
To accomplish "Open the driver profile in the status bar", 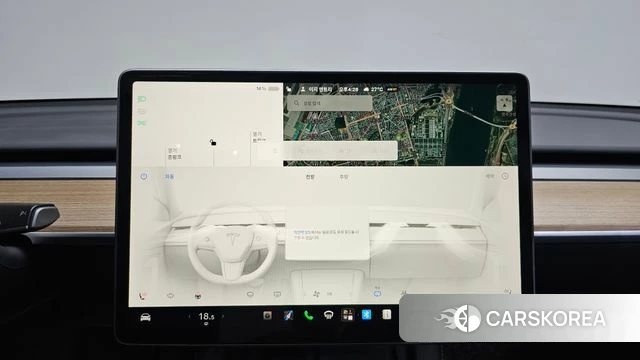I will [x=316, y=89].
